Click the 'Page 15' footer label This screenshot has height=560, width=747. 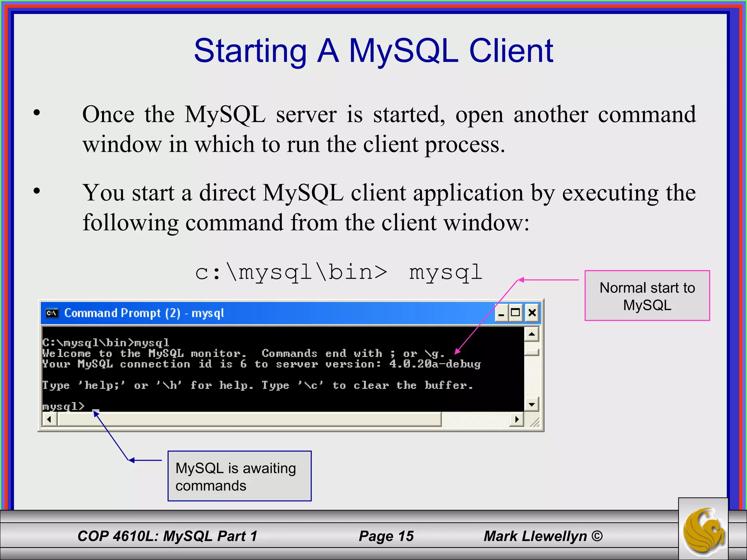tap(386, 536)
